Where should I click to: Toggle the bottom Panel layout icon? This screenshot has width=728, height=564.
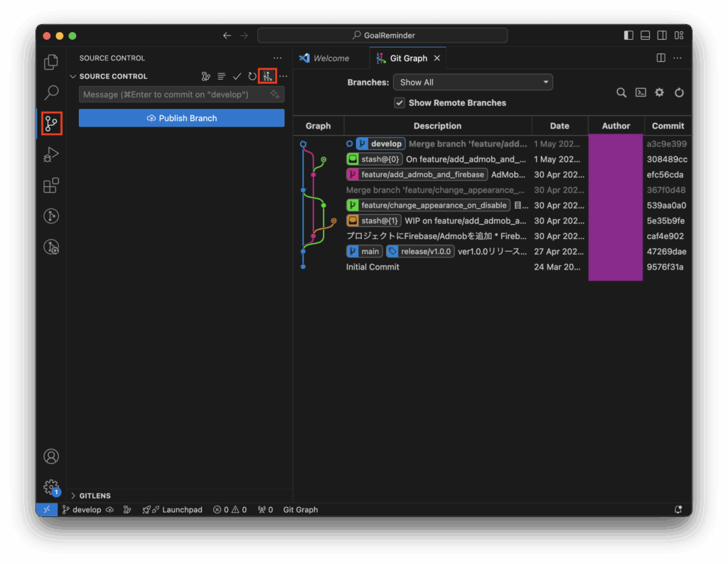pyautogui.click(x=646, y=36)
